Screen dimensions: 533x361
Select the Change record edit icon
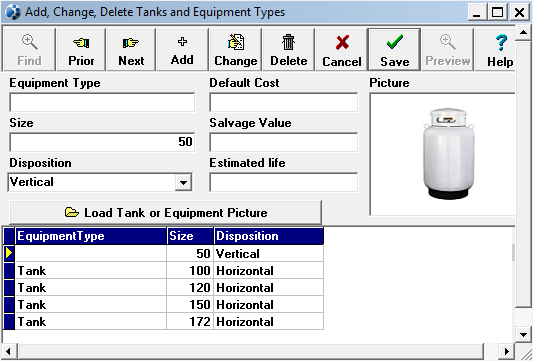[x=236, y=50]
